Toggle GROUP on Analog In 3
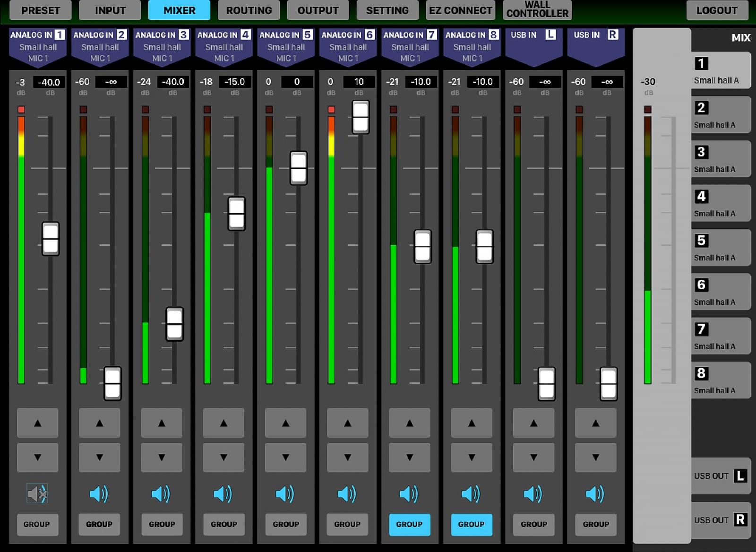 tap(162, 525)
